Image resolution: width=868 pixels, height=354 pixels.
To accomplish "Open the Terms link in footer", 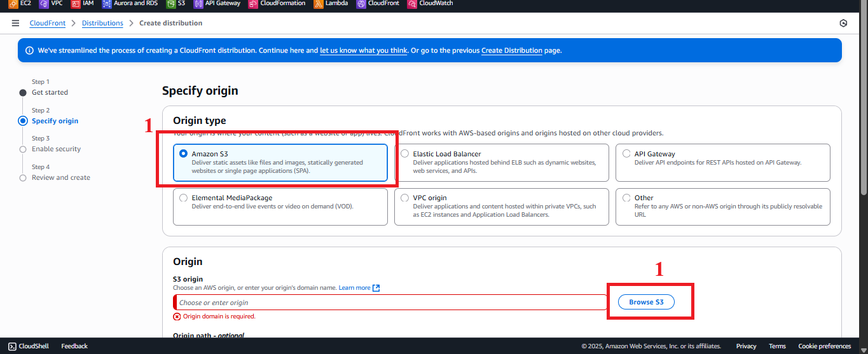I will [777, 346].
